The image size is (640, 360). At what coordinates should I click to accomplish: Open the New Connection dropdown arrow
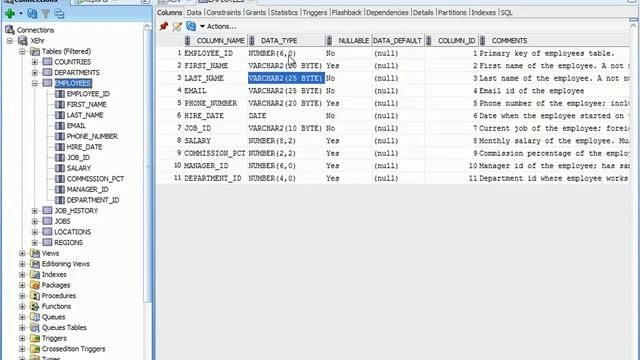point(20,14)
